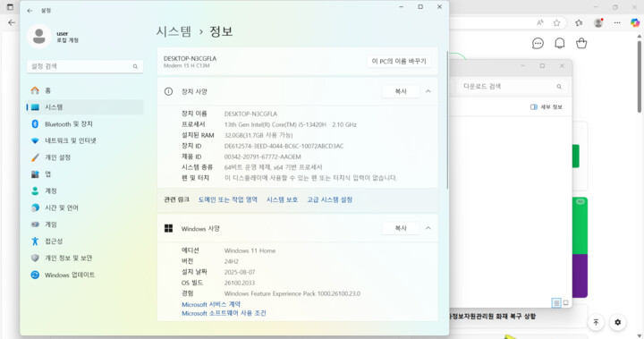Open the Edge favorites list icon

point(579,23)
